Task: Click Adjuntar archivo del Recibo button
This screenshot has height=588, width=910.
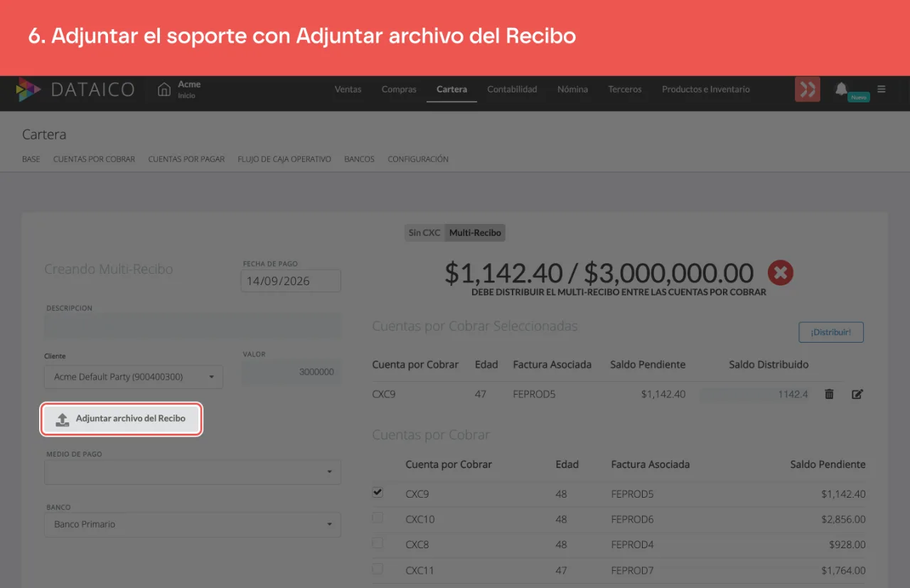Action: 122,419
